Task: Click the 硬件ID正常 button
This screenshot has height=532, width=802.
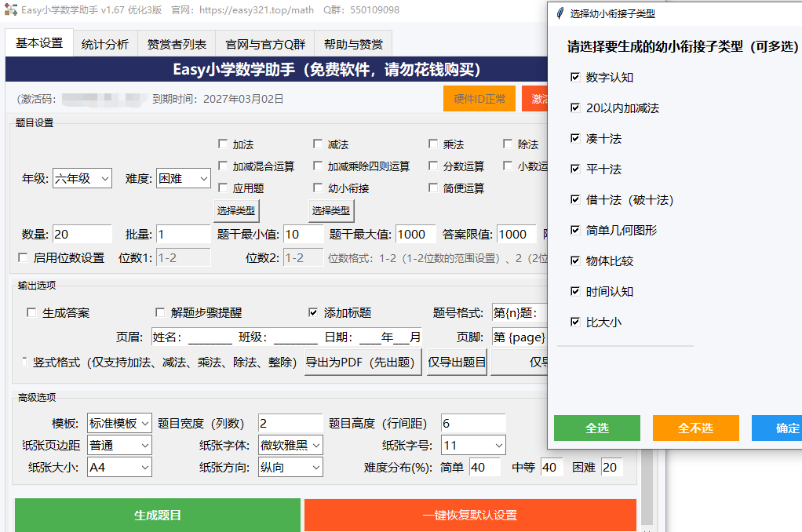Action: (x=479, y=99)
